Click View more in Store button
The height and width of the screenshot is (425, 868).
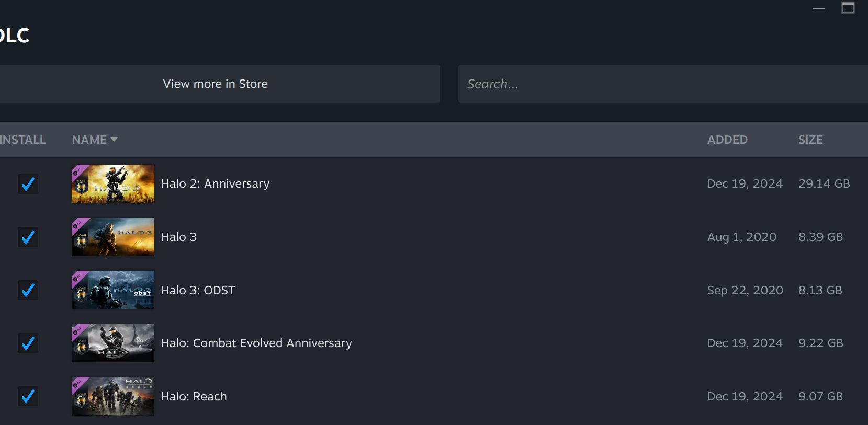pos(215,84)
